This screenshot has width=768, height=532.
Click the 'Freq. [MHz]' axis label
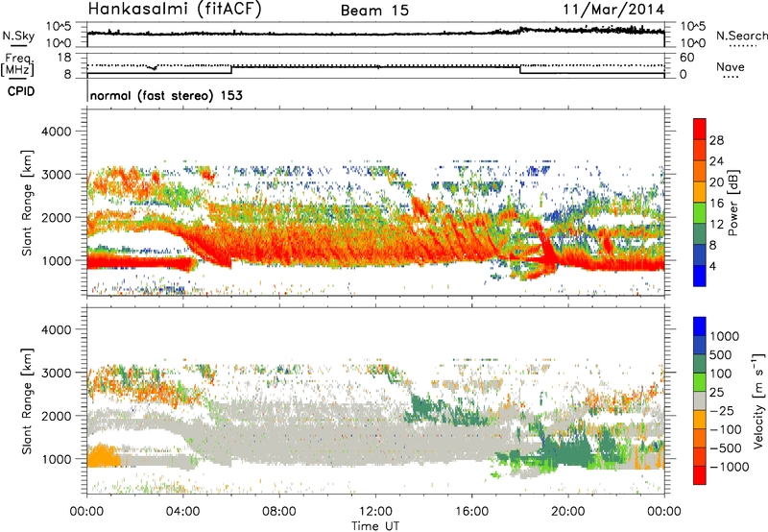(17, 65)
